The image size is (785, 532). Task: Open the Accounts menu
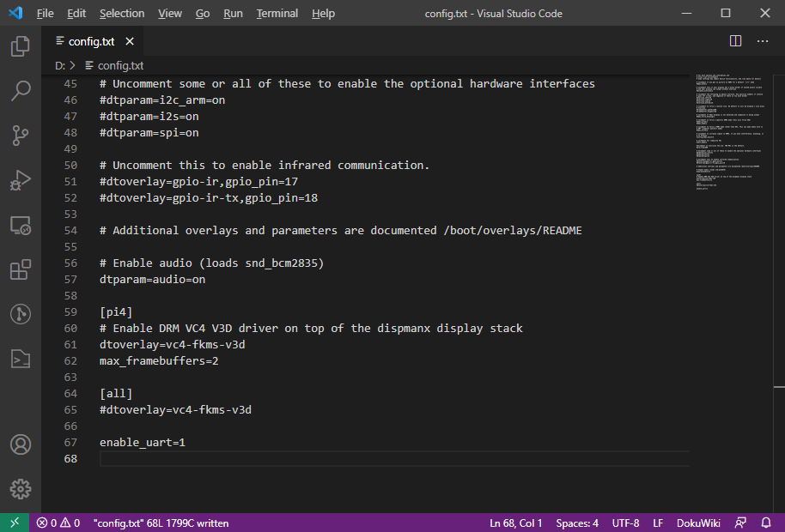coord(20,444)
